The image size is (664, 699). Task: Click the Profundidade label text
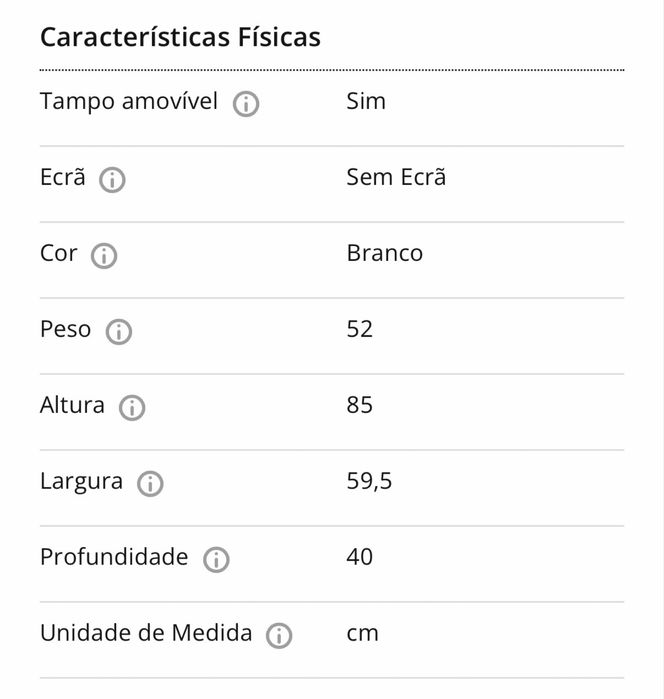tap(114, 558)
